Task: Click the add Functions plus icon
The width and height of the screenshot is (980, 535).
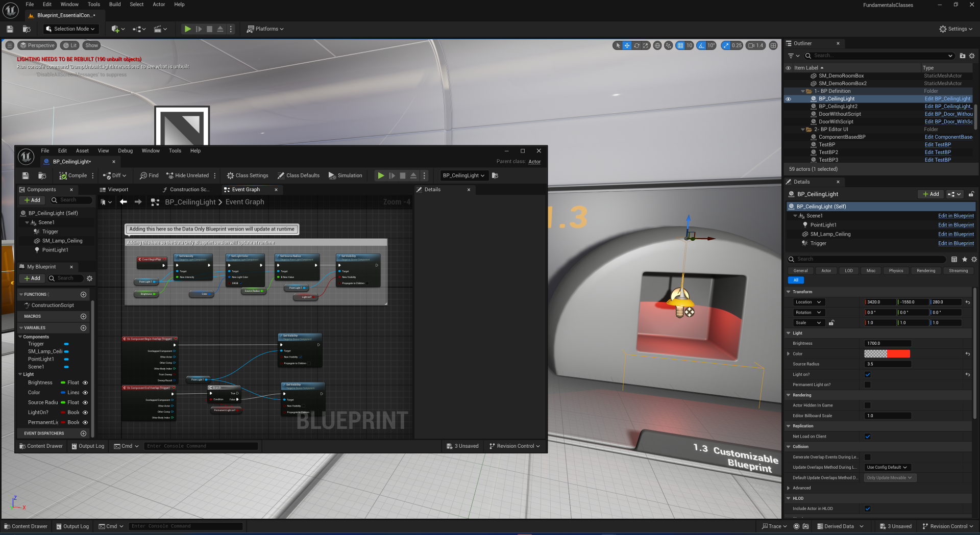Action: pos(83,294)
